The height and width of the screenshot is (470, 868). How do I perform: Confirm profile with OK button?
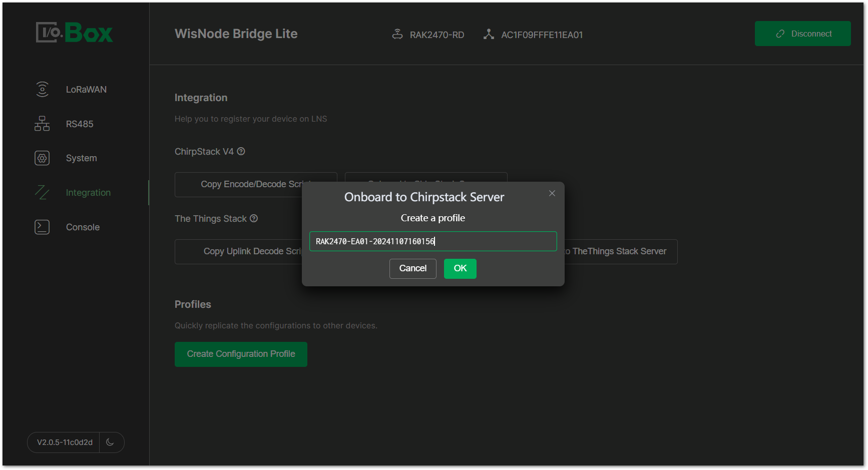[460, 268]
